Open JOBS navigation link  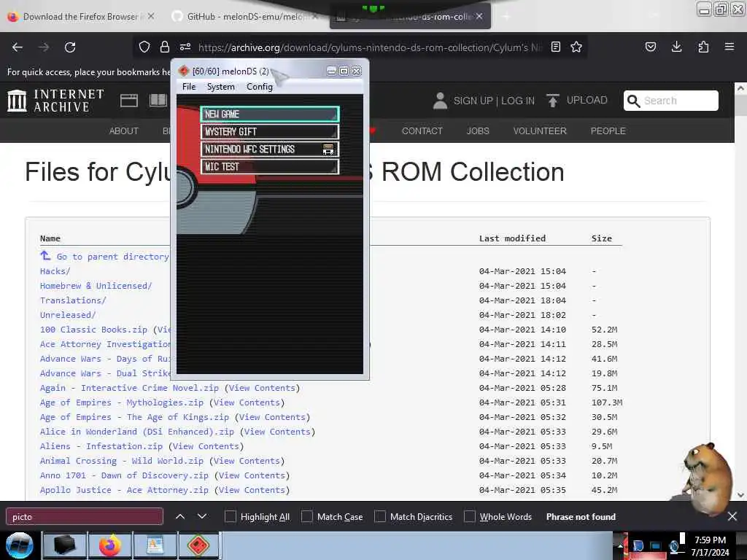[x=478, y=131]
